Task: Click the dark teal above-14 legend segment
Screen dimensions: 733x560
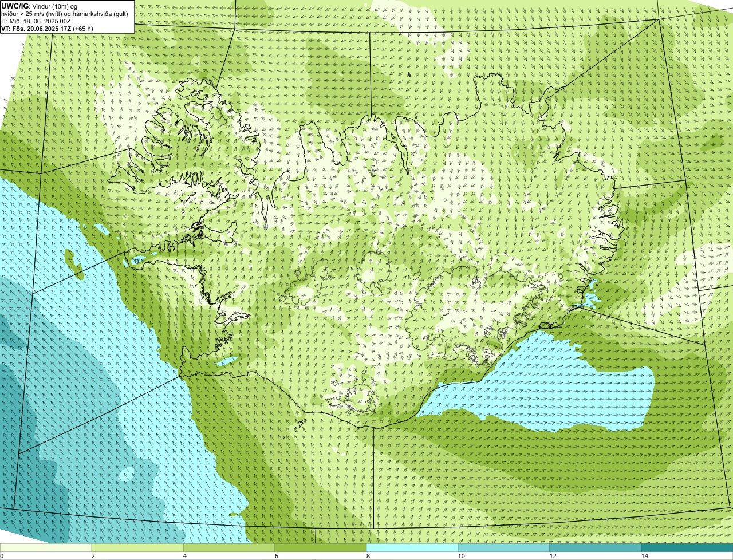Action: click(687, 547)
